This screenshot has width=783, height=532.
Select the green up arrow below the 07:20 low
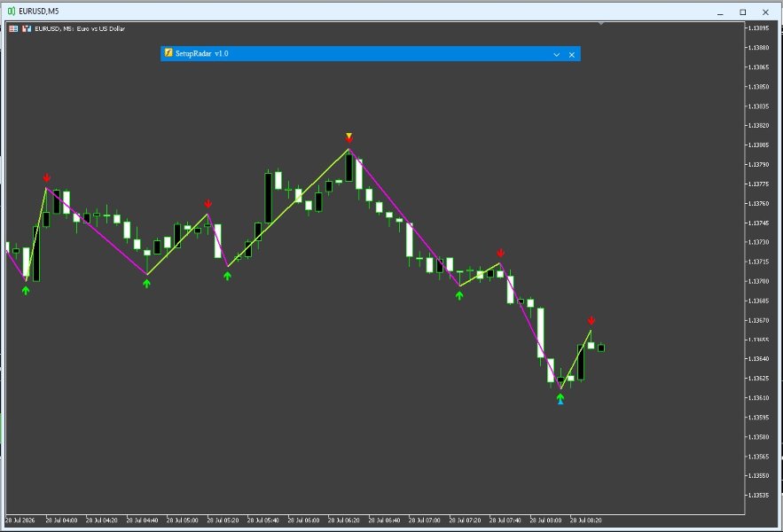click(x=459, y=295)
